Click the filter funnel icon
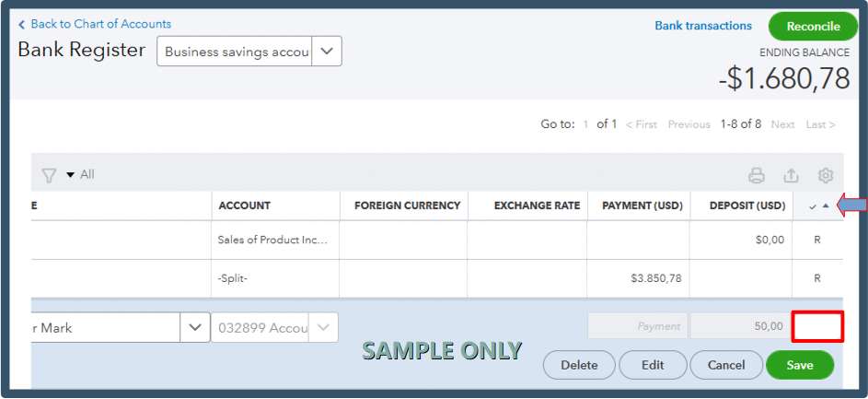 tap(50, 175)
